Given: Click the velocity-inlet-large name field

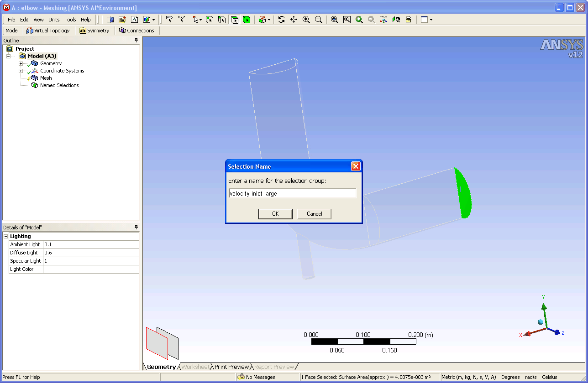Looking at the screenshot, I should pos(292,193).
